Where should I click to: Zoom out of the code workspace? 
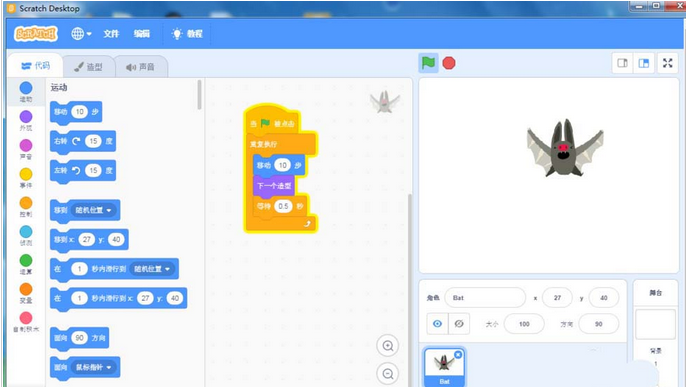pyautogui.click(x=388, y=374)
